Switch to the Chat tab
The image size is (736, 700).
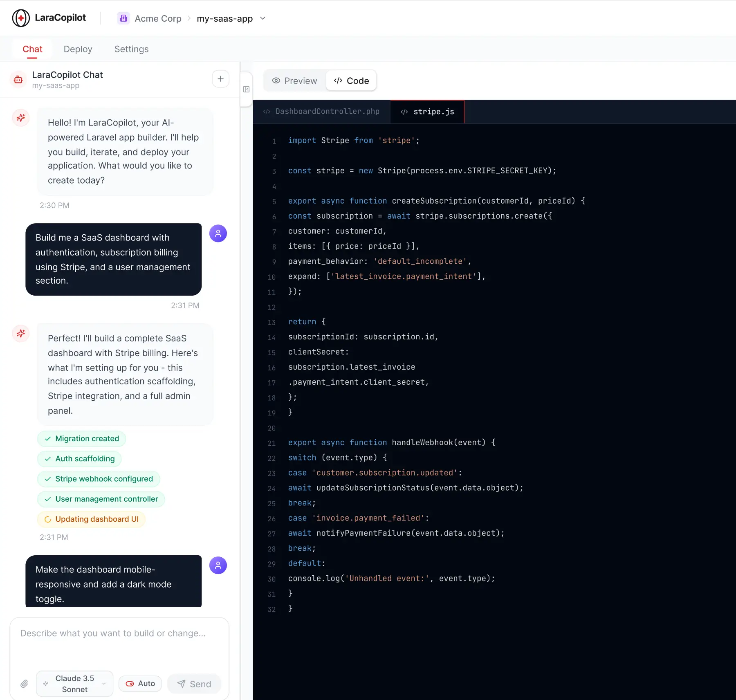coord(32,49)
